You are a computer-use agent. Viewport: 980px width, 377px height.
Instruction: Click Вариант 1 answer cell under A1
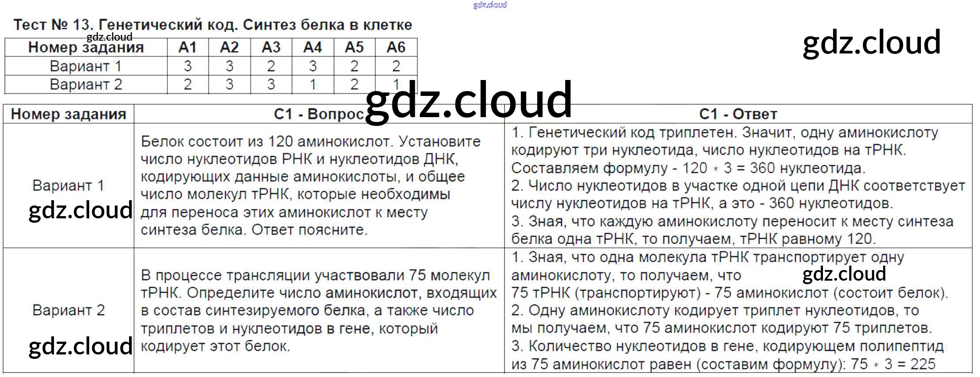pyautogui.click(x=187, y=66)
